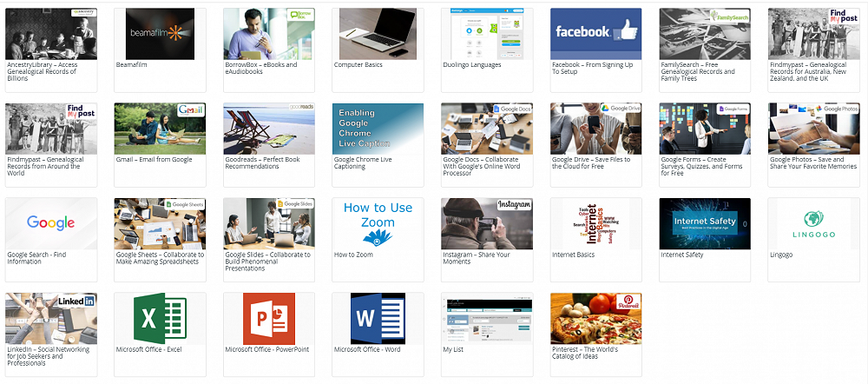Open the Microsoft Office Excel icon
This screenshot has width=868, height=384.
click(x=160, y=318)
